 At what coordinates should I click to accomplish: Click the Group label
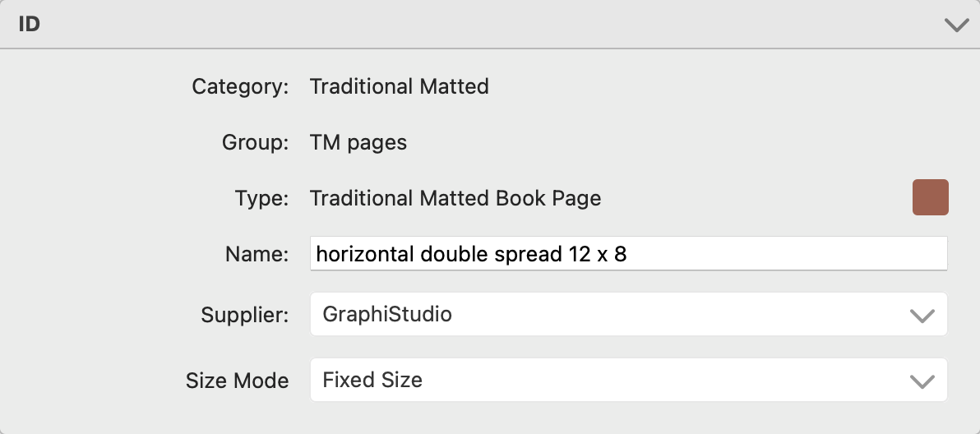(x=255, y=142)
